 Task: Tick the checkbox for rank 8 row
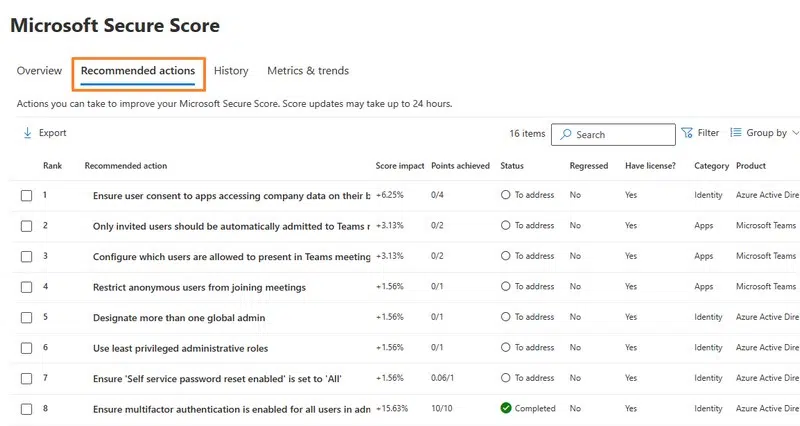[27, 409]
